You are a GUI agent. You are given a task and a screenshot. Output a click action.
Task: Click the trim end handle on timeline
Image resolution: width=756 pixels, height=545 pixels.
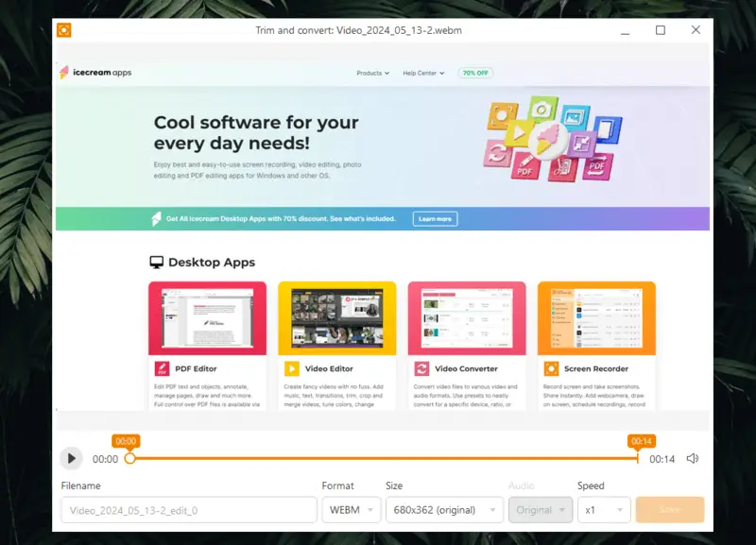pyautogui.click(x=637, y=457)
